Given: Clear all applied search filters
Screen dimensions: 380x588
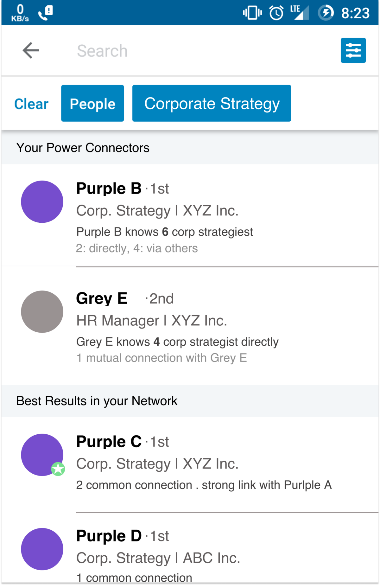Looking at the screenshot, I should tap(31, 104).
